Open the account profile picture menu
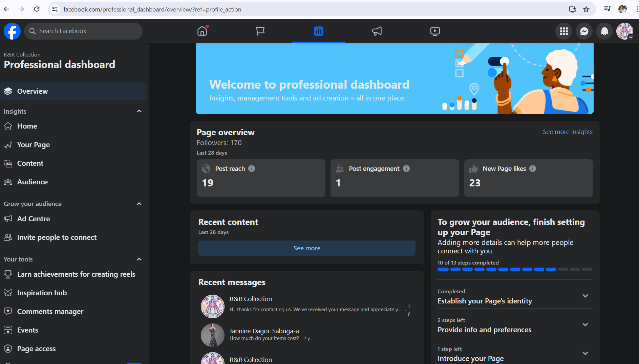Image resolution: width=639 pixels, height=364 pixels. coord(625,31)
